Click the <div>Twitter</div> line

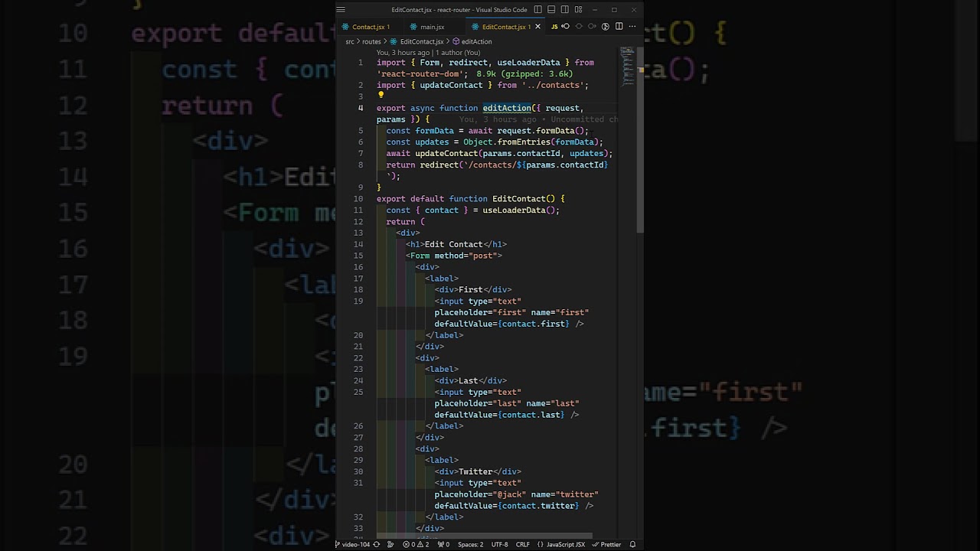(478, 471)
